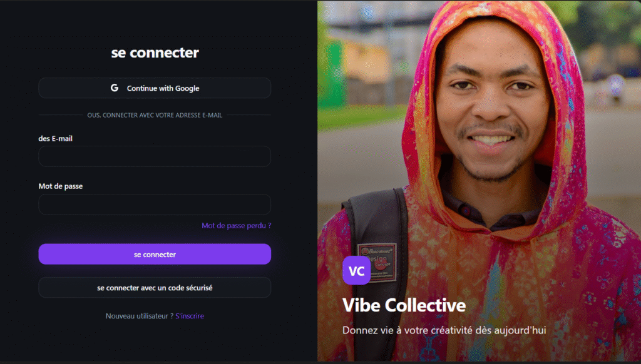Choose se connecter avec un code sécurisé
641x364 pixels.
tap(155, 288)
